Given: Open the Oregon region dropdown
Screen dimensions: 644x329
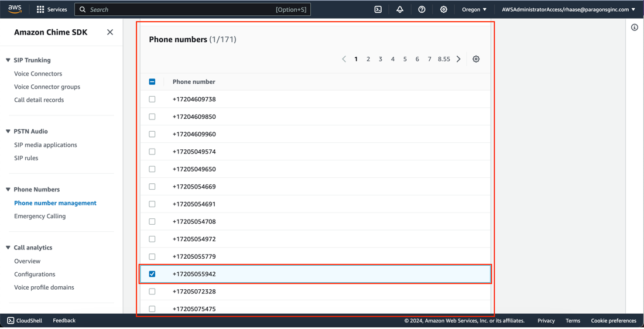Looking at the screenshot, I should [474, 9].
